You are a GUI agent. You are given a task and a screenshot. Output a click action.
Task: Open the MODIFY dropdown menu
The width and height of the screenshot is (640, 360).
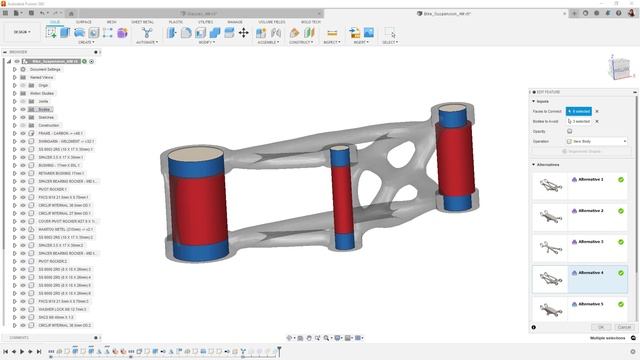[x=207, y=42]
